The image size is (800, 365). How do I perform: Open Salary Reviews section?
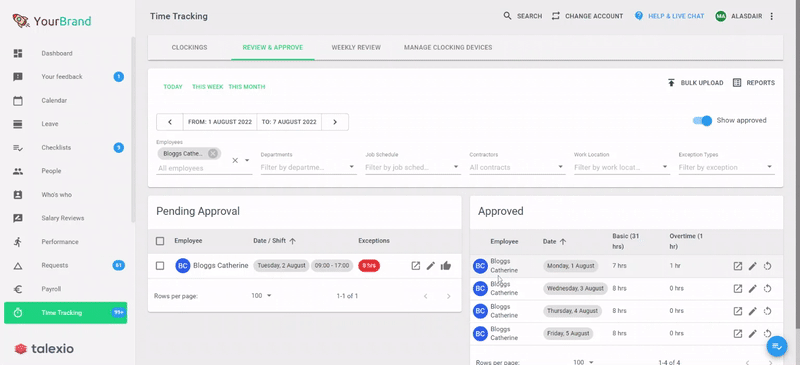click(x=63, y=218)
